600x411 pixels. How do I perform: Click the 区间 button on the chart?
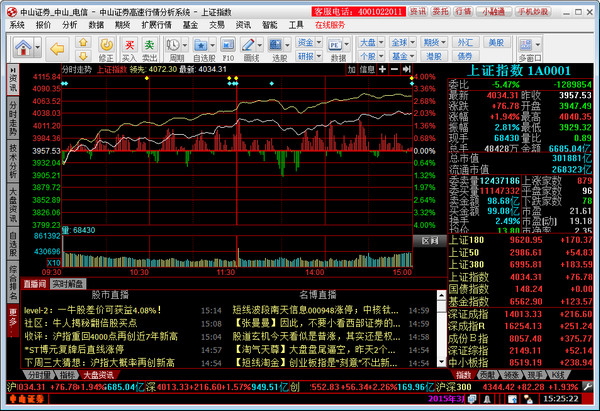tap(429, 241)
